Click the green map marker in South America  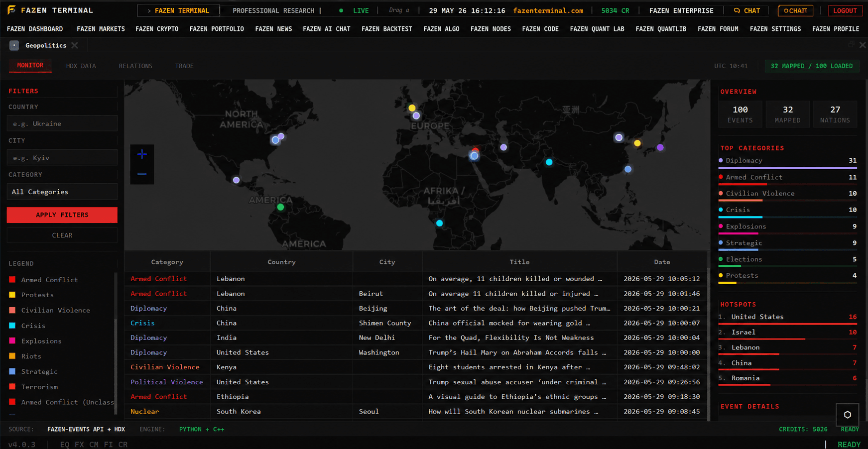(280, 207)
